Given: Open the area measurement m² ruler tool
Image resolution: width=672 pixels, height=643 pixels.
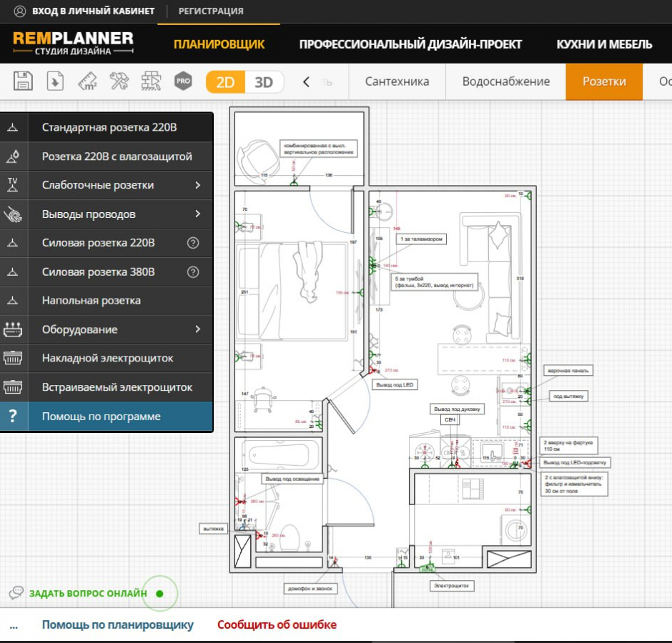Looking at the screenshot, I should 87,81.
